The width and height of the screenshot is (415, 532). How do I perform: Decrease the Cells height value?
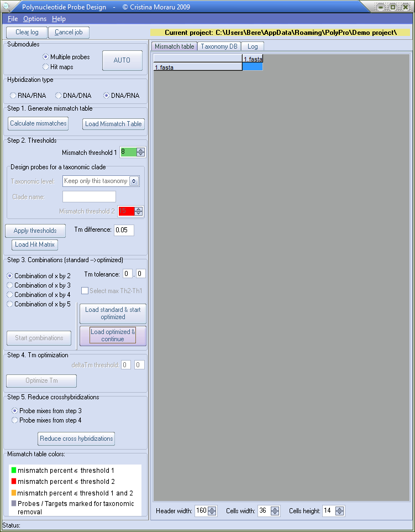(x=339, y=513)
